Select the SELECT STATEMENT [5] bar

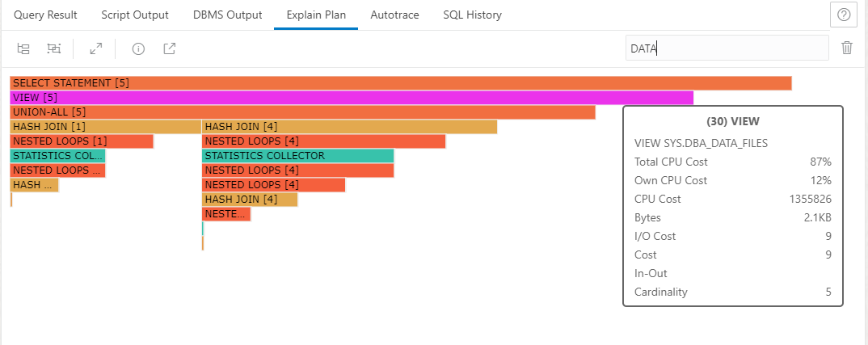401,83
